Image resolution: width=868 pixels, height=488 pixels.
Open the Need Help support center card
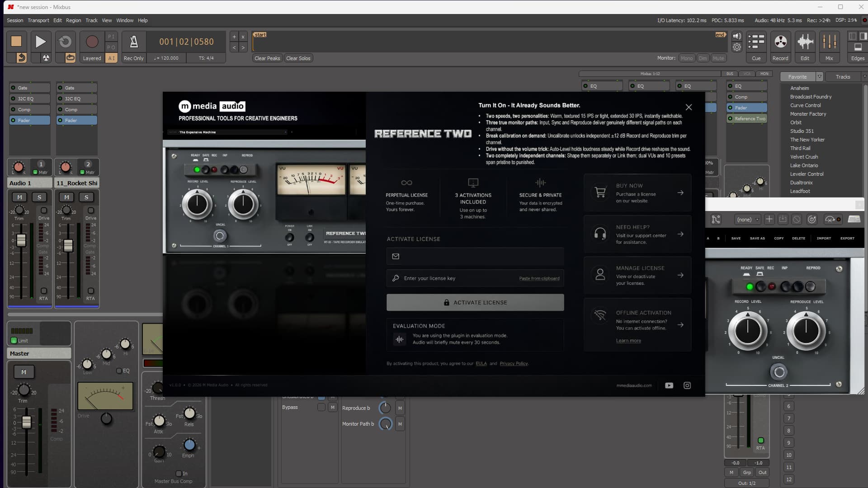pos(637,234)
